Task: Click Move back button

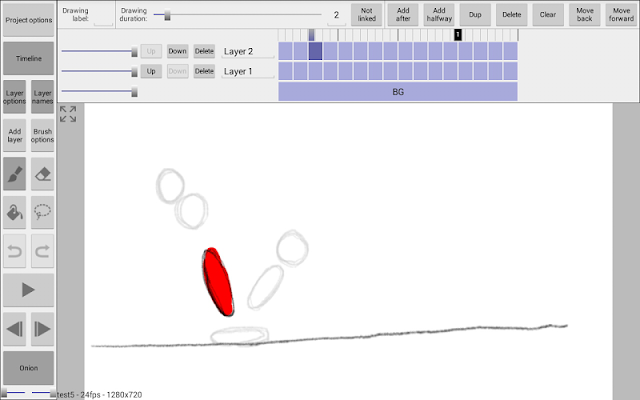Action: 584,15
